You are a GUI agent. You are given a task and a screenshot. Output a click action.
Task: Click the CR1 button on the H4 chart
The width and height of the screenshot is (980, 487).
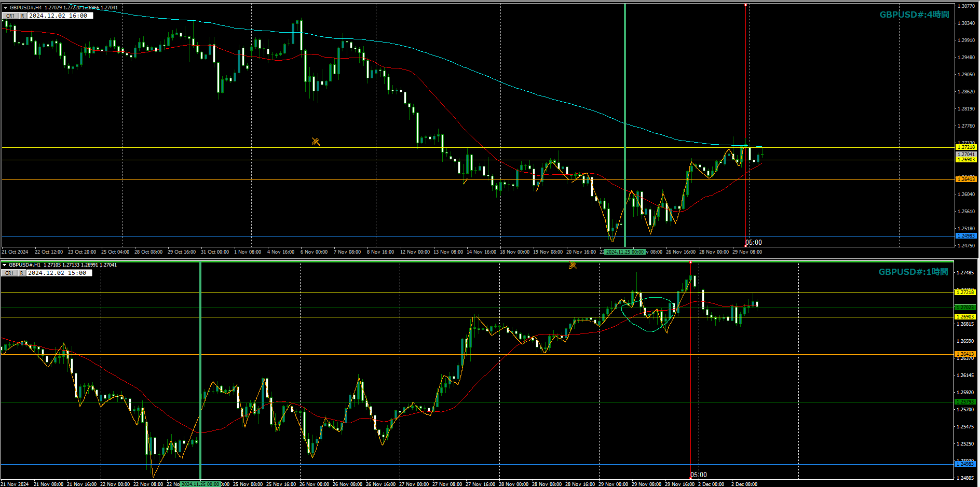(x=10, y=16)
